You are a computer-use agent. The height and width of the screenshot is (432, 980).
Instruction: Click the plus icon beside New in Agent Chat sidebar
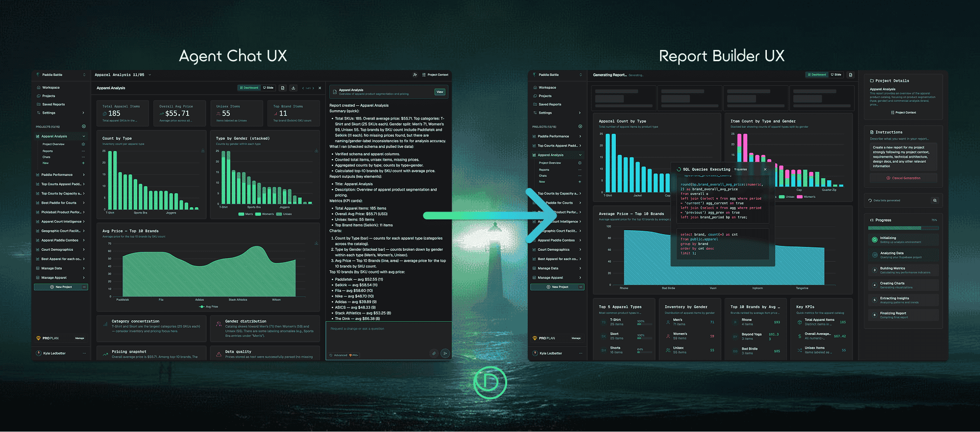83,163
